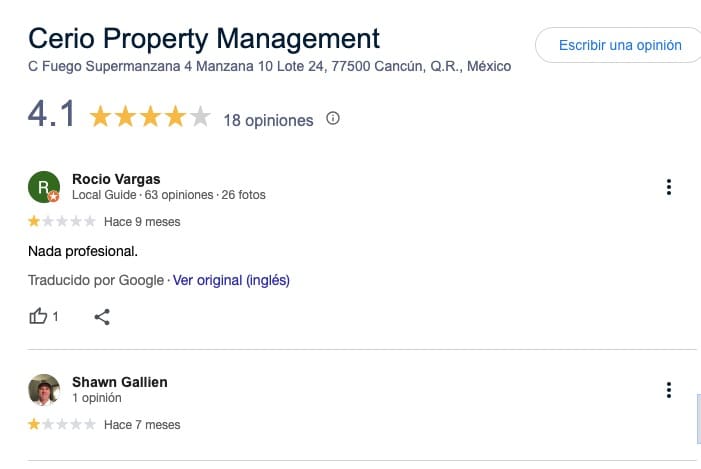Share Rocio Vargas's review
Image resolution: width=701 pixels, height=469 pixels.
102,317
